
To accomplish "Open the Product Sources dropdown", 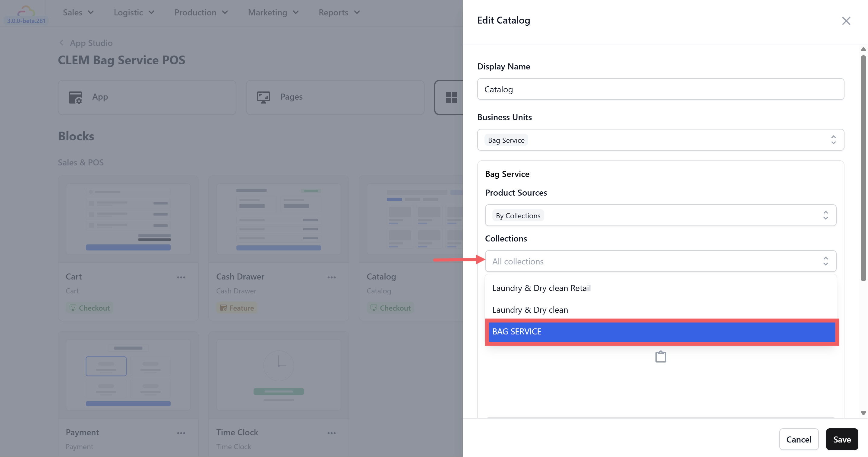I will [825, 215].
